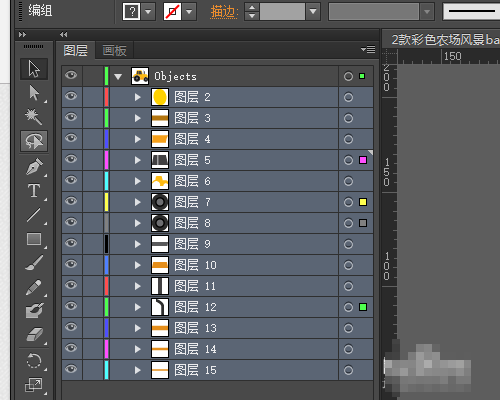This screenshot has width=500, height=400.
Task: Select the Rotate tool
Action: coord(34,361)
